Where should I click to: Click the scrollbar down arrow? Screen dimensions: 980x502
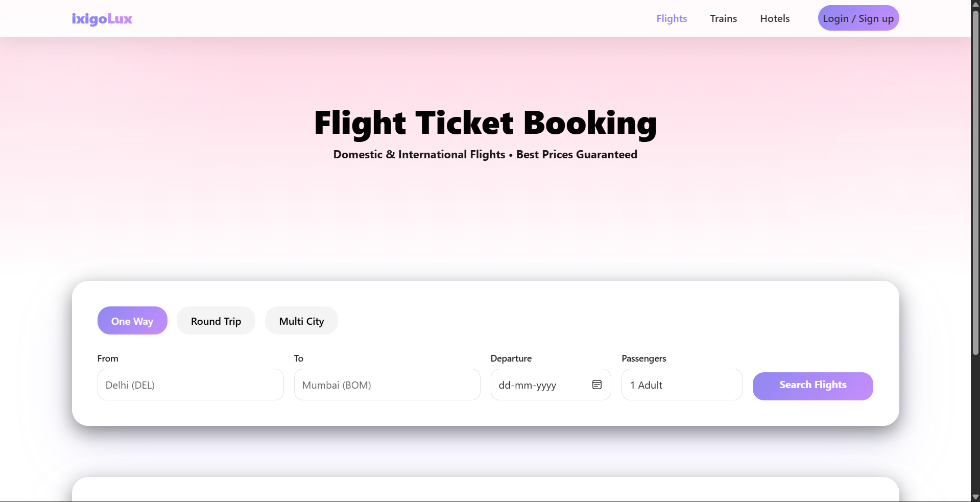(975, 497)
